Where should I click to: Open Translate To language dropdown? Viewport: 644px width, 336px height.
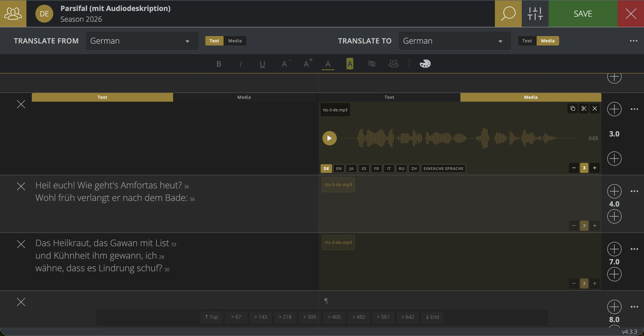[x=455, y=41]
